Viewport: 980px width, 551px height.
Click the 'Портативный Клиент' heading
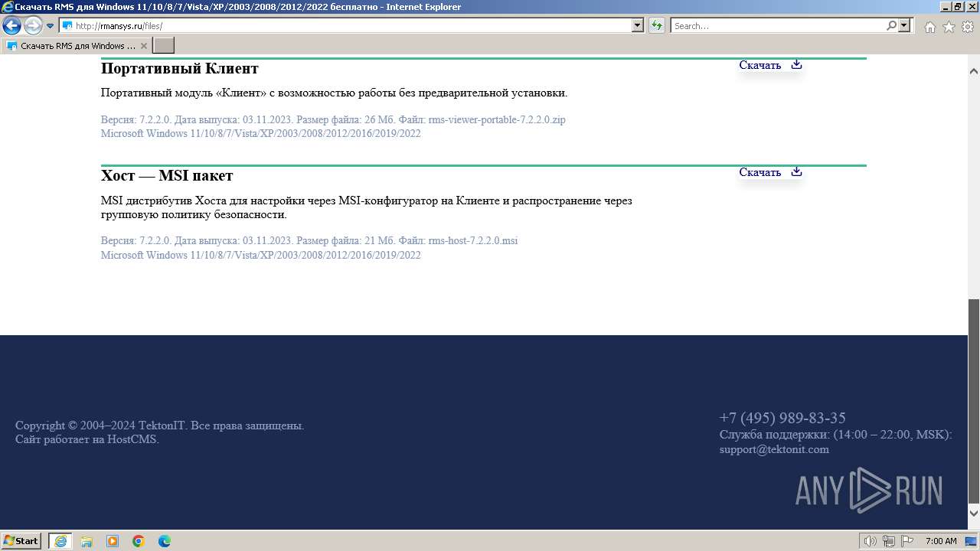[x=180, y=68]
